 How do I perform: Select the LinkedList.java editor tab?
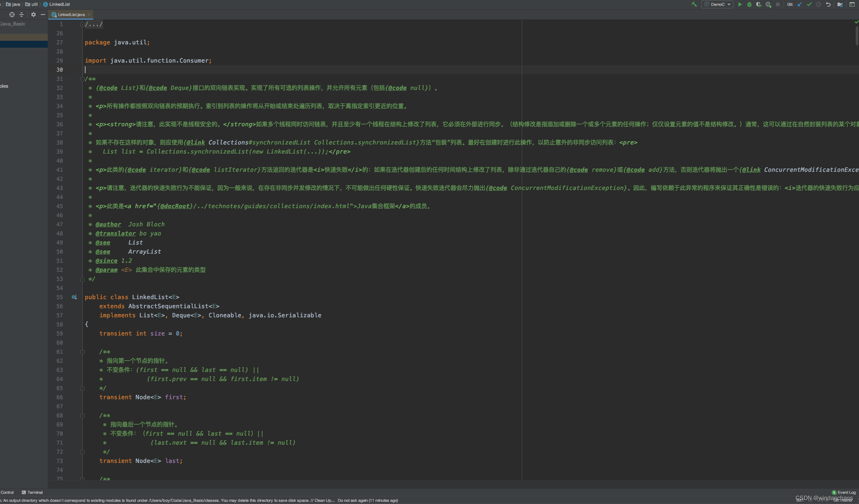point(71,15)
